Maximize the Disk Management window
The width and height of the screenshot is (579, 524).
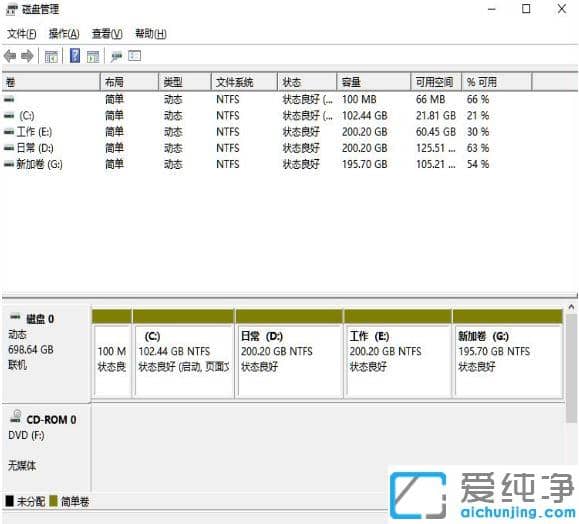tap(526, 8)
